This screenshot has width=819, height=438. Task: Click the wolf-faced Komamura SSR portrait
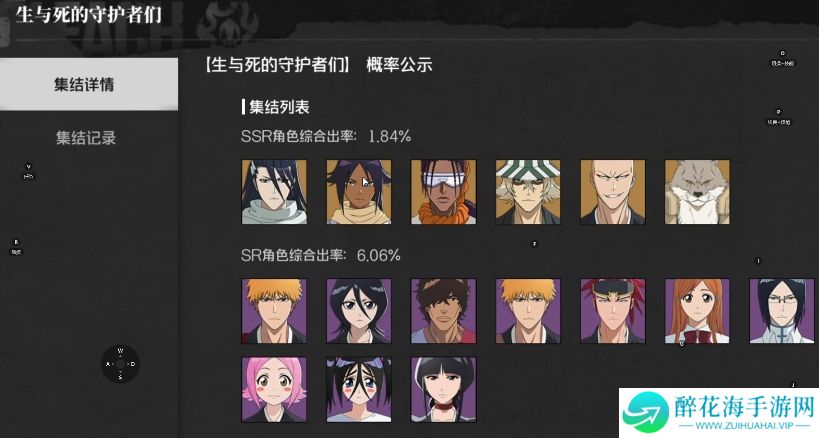pos(697,192)
